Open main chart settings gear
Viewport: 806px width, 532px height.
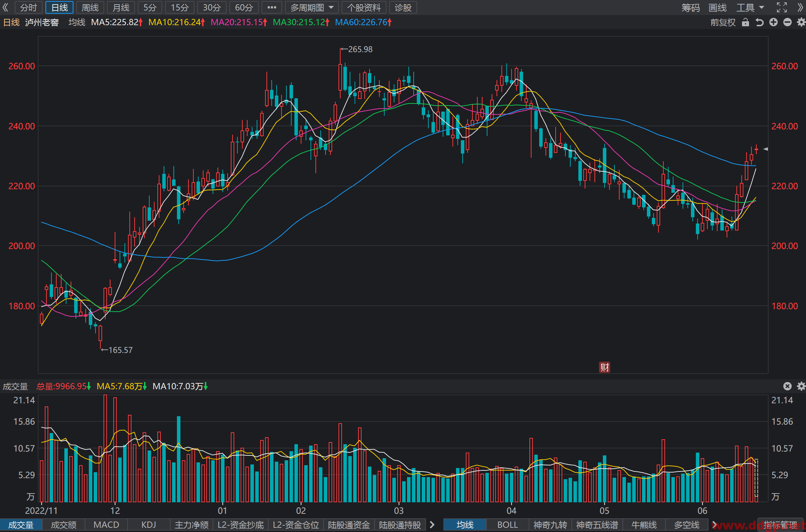tap(801, 22)
